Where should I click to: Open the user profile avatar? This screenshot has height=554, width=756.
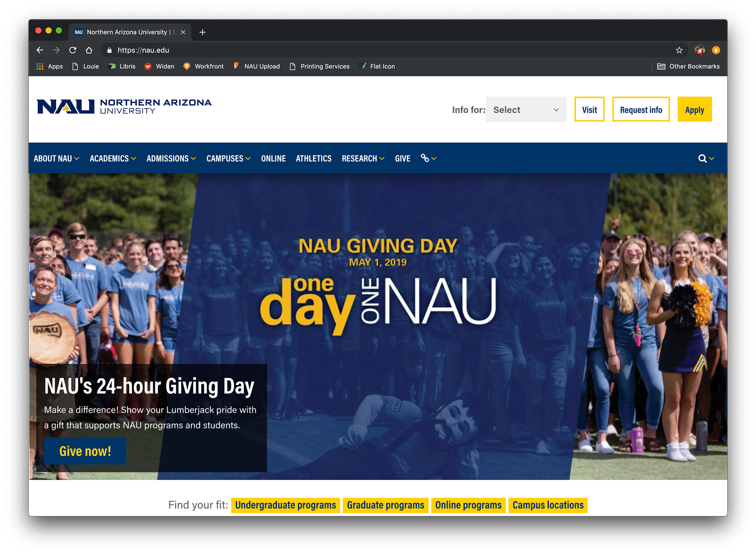click(x=699, y=50)
